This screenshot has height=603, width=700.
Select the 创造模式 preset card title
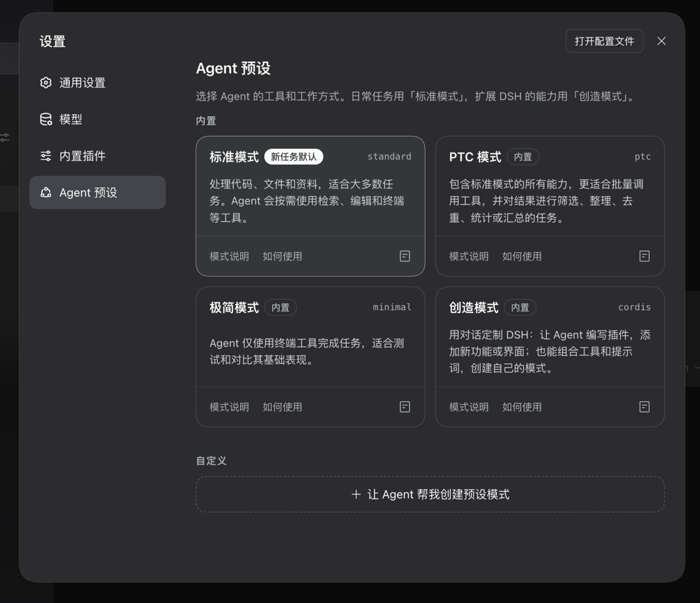[x=474, y=307]
